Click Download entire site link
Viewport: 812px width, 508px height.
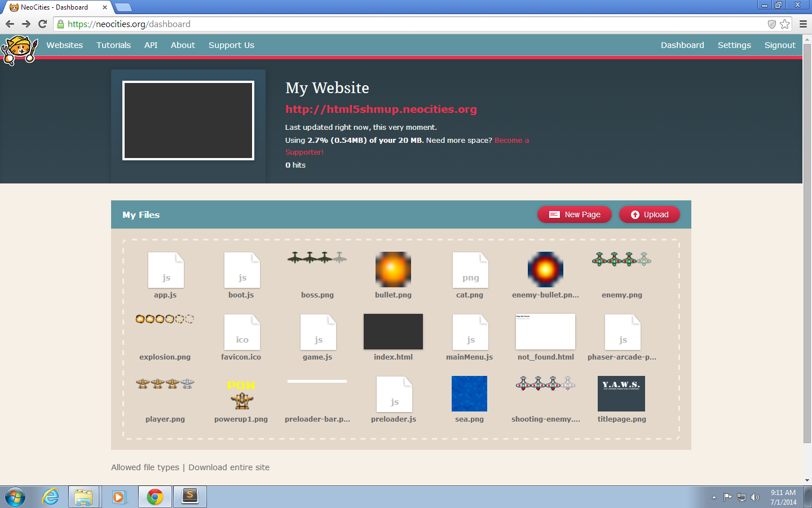coord(229,467)
